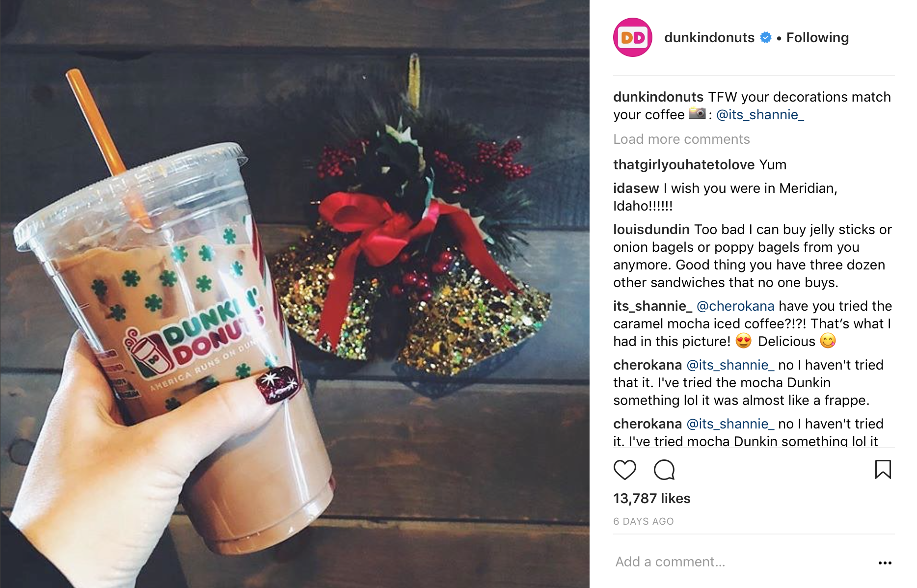View the 13,787 likes list
Viewport: 917px width, 588px height.
[x=651, y=499]
